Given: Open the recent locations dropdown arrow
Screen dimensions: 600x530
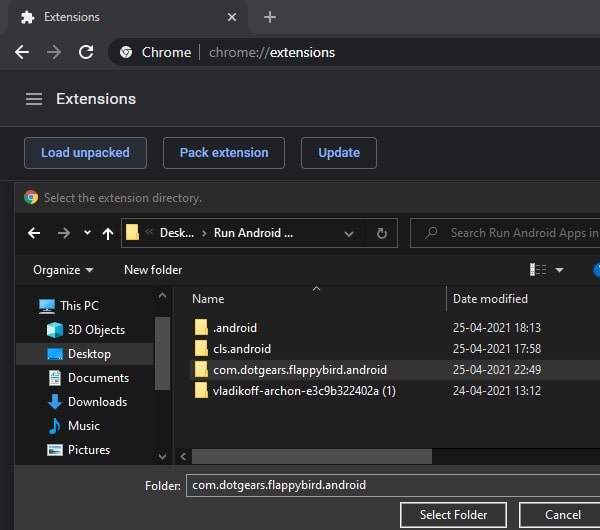Looking at the screenshot, I should (87, 233).
